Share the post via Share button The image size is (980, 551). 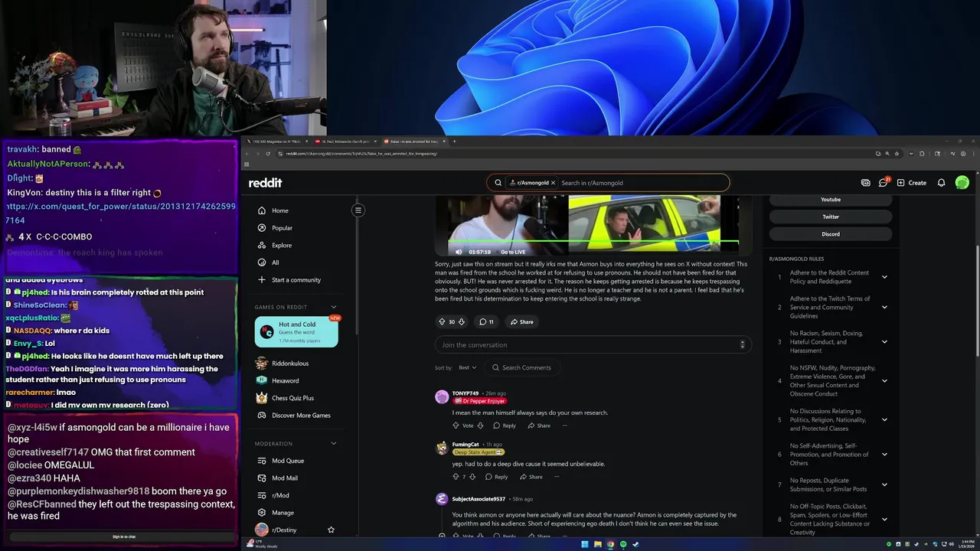click(x=522, y=322)
